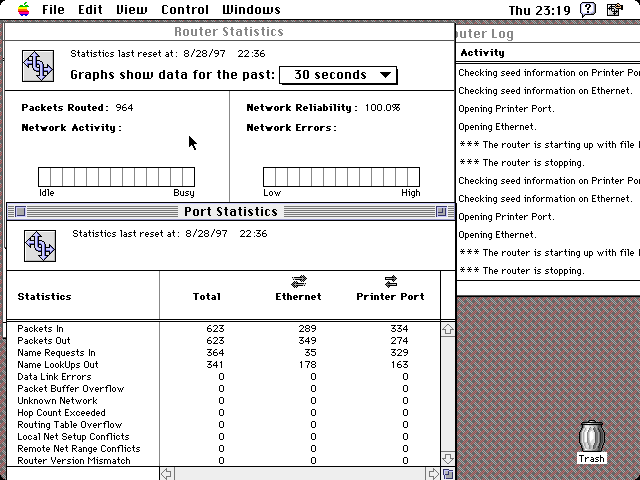Screen dimensions: 640x480
Task: Click the scroll down arrow in Port Statistics
Action: click(x=448, y=458)
